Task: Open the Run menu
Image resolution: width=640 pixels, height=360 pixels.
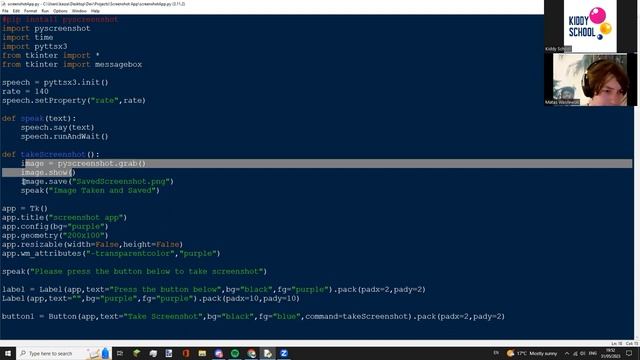Action: point(45,11)
